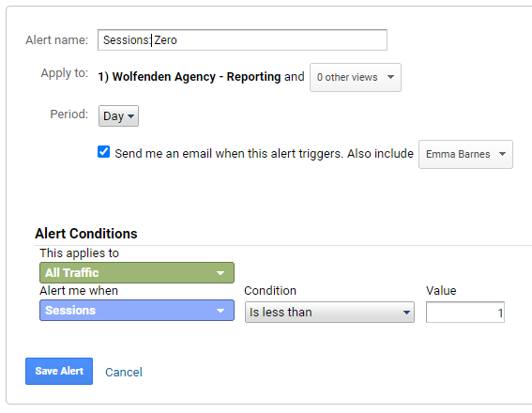This screenshot has width=532, height=413.
Task: Open the blue Sessions metric selector
Action: click(137, 310)
